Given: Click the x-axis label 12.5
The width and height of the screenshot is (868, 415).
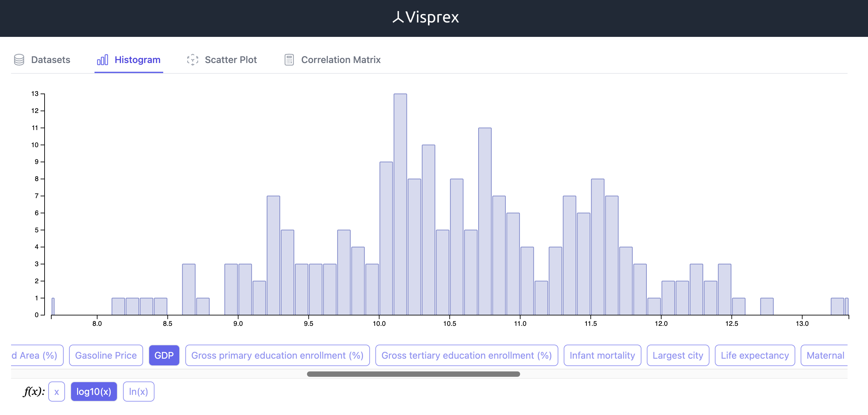Looking at the screenshot, I should (732, 323).
